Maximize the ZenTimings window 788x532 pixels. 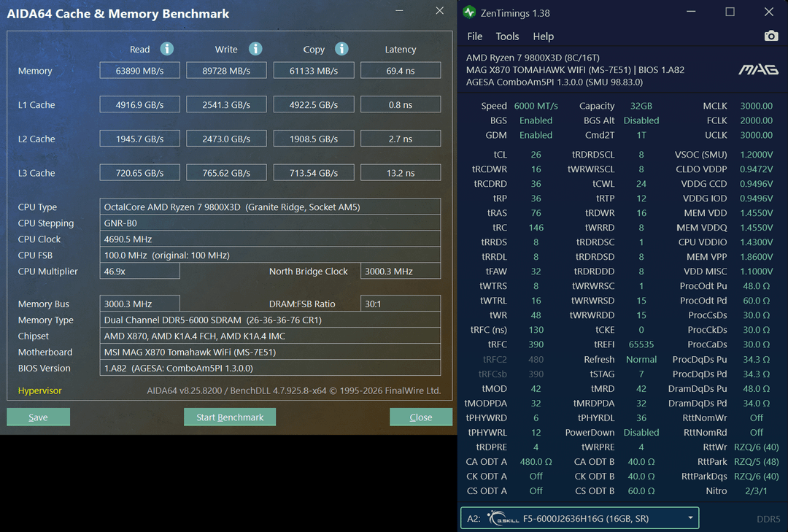click(x=730, y=12)
